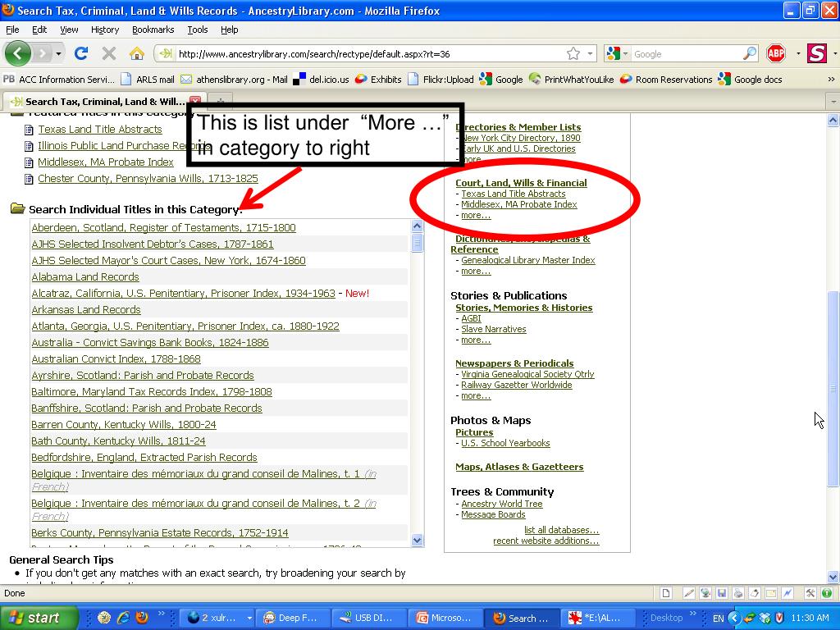Expand the 2 xulr... taskbar group arrow

[249, 618]
